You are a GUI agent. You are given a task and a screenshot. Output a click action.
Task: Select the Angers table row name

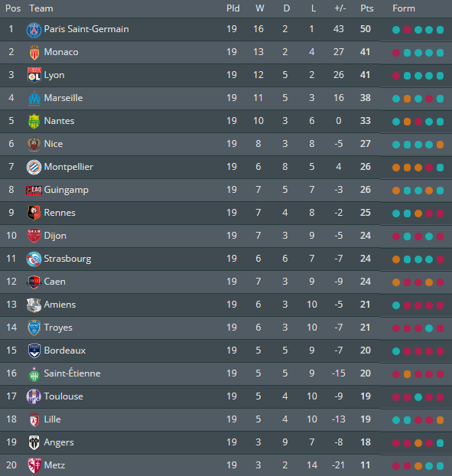(x=59, y=442)
